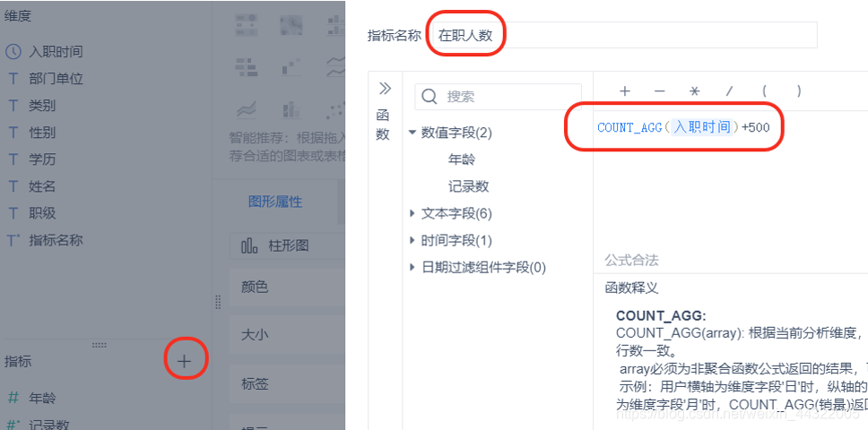
Task: Select the 类别 dimension field
Action: (42, 106)
